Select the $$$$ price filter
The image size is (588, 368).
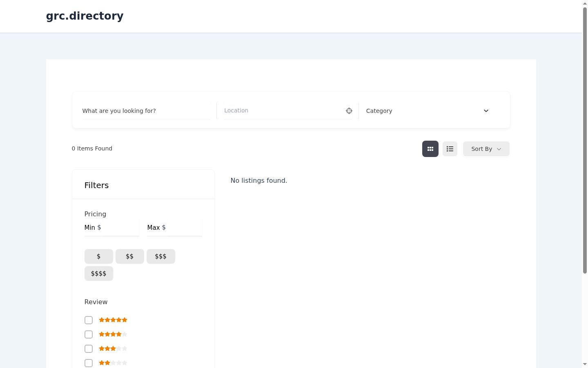coord(99,274)
